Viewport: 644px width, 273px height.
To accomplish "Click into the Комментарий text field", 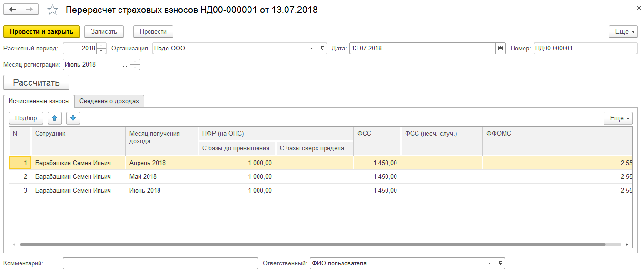I will click(160, 263).
